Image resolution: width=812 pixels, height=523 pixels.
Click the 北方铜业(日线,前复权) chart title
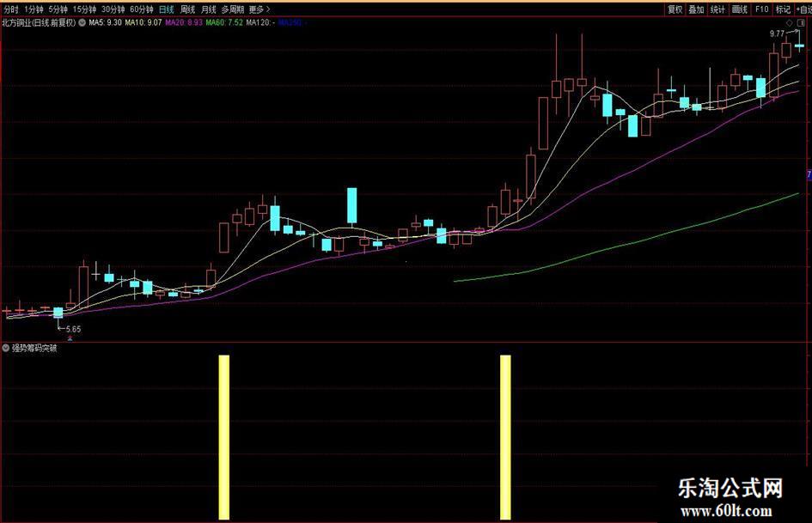(39, 23)
